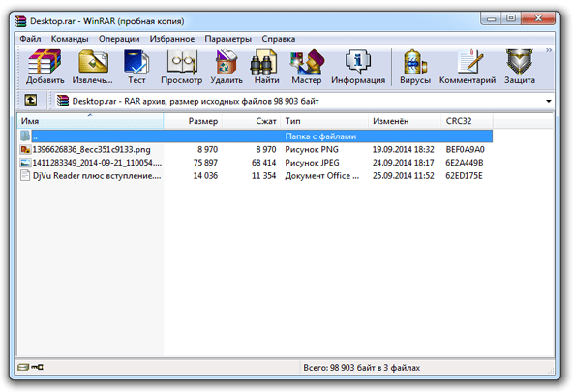The height and width of the screenshot is (392, 574).
Task: Sort by the Тип column header
Action: pos(324,121)
